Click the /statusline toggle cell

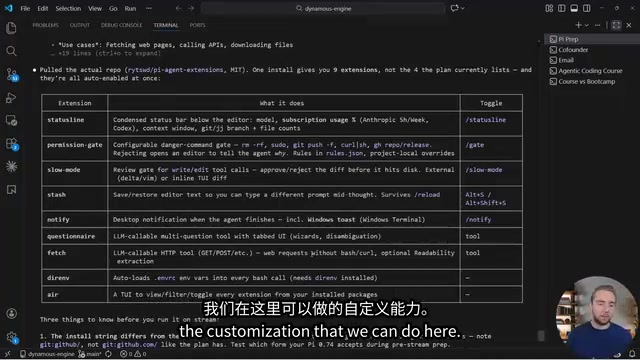click(491, 124)
